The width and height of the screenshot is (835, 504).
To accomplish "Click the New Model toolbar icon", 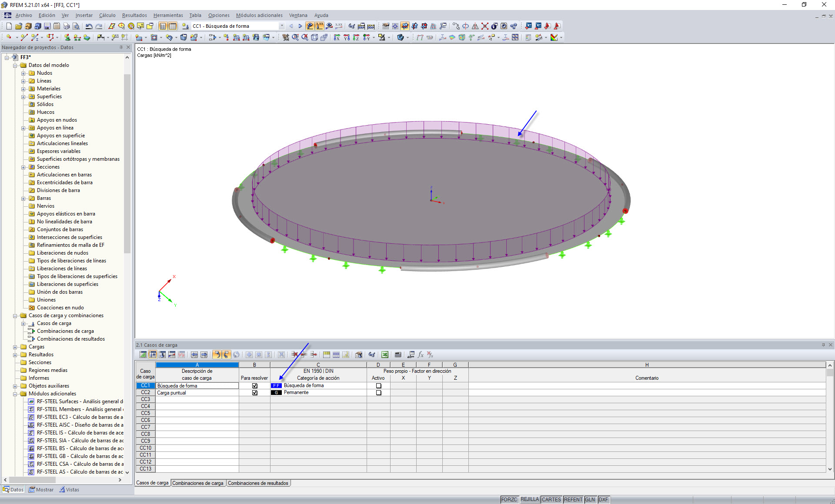I will (9, 26).
